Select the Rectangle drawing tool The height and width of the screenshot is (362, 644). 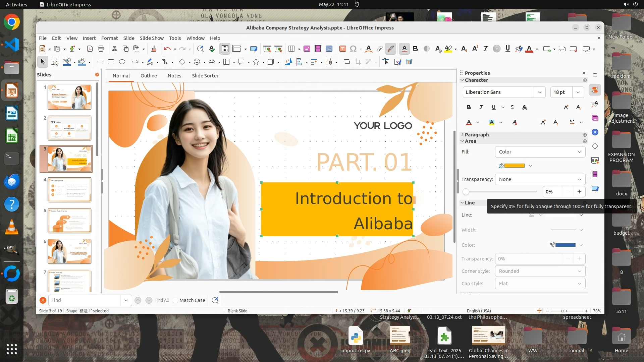pos(111,62)
